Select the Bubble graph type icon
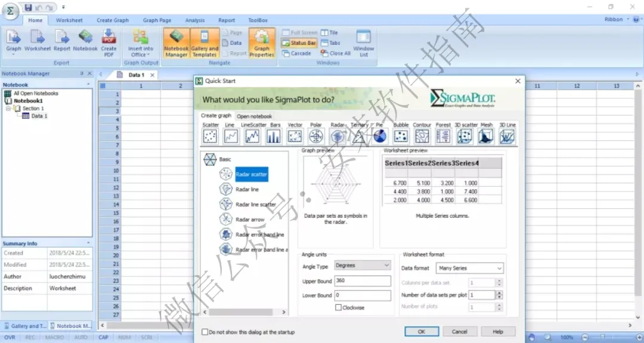 401,136
